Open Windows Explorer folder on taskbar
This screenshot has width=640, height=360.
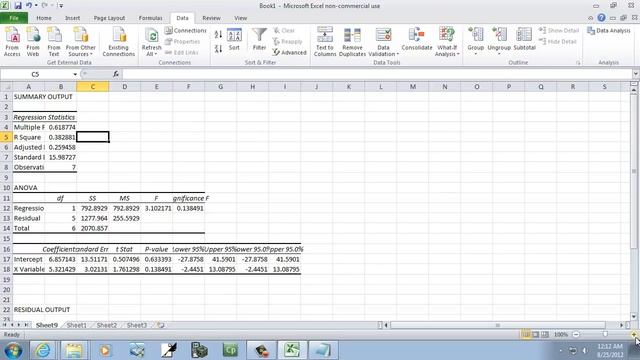[74, 350]
